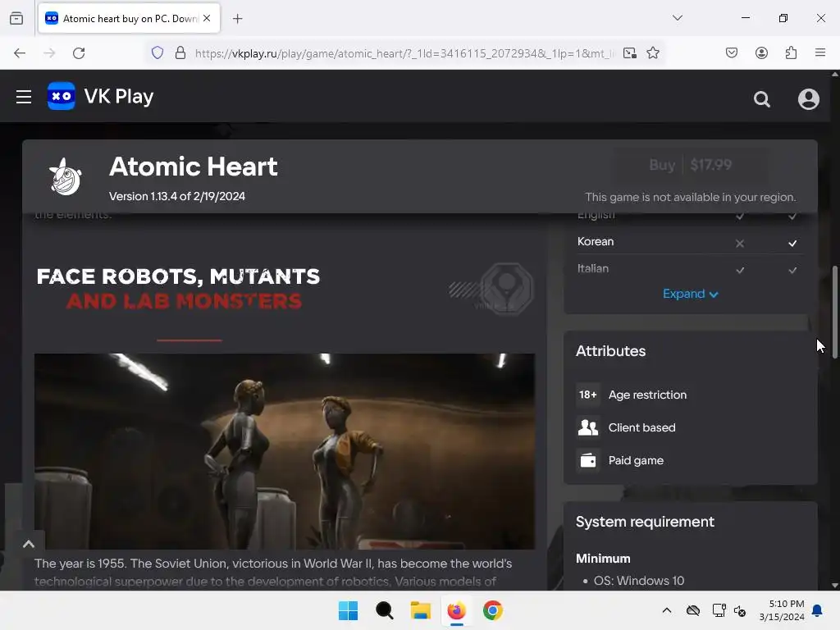This screenshot has height=630, width=840.
Task: Close the Atomic heart tab
Action: pos(207,18)
